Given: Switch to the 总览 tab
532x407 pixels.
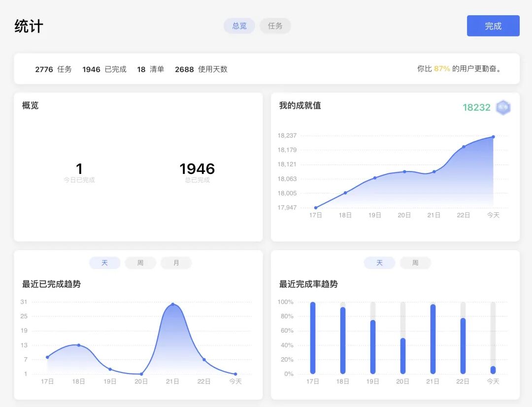Looking at the screenshot, I should tap(239, 26).
